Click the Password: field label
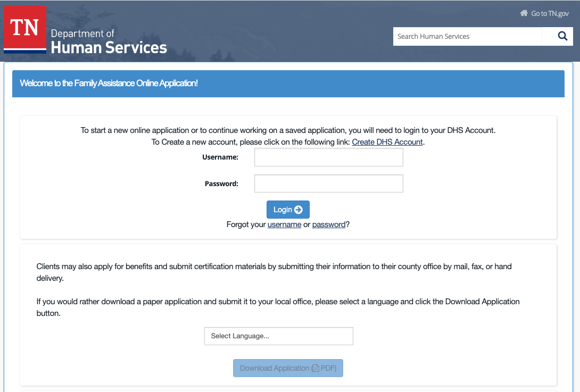The height and width of the screenshot is (392, 580). coord(221,184)
